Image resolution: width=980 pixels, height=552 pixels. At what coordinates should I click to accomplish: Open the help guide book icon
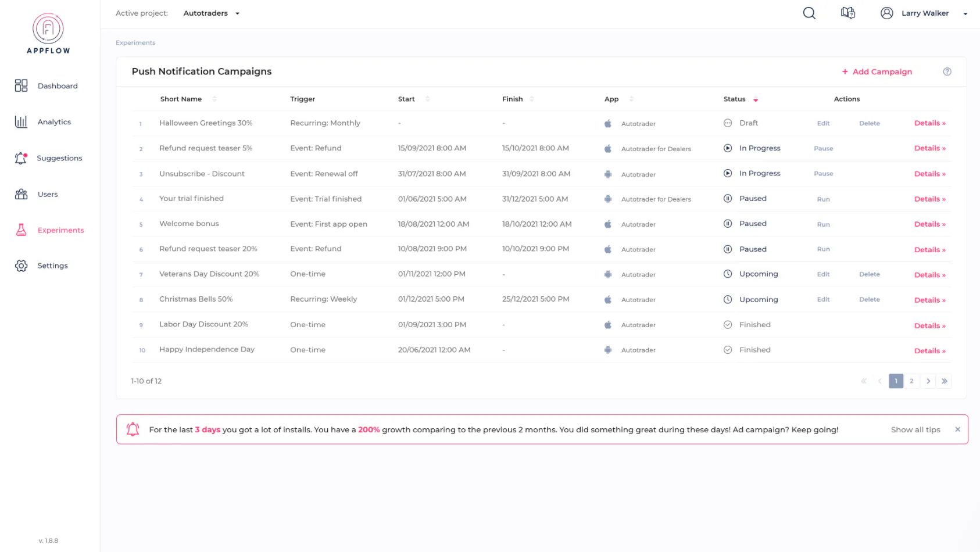tap(848, 13)
